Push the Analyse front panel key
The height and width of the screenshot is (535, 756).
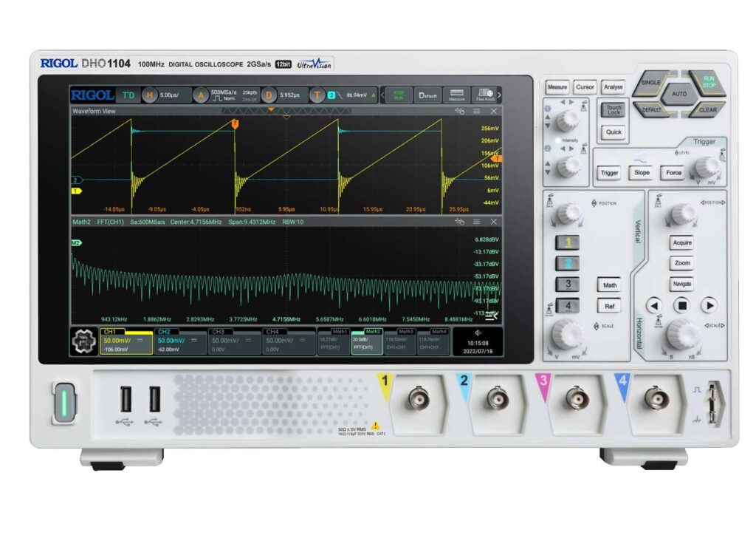[x=613, y=87]
